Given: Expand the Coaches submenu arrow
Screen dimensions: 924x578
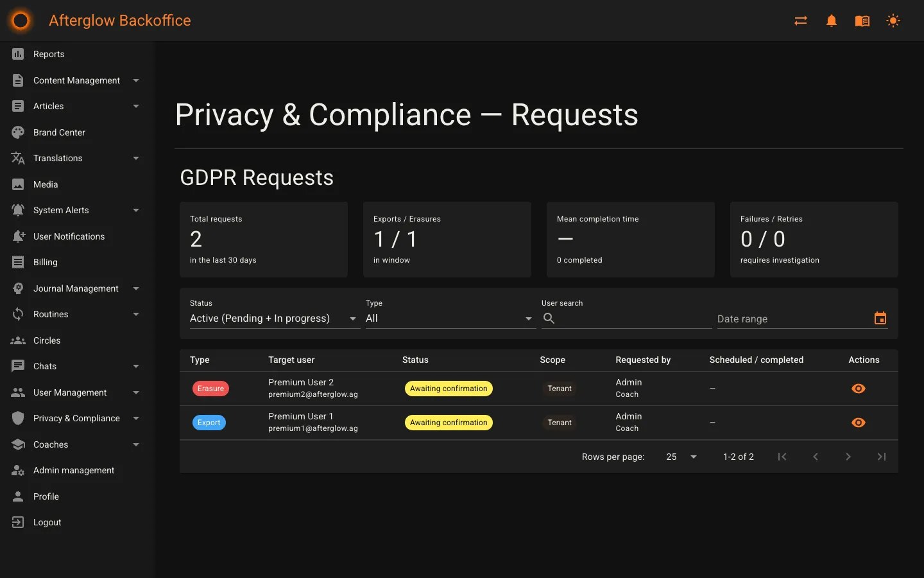Looking at the screenshot, I should click(136, 444).
